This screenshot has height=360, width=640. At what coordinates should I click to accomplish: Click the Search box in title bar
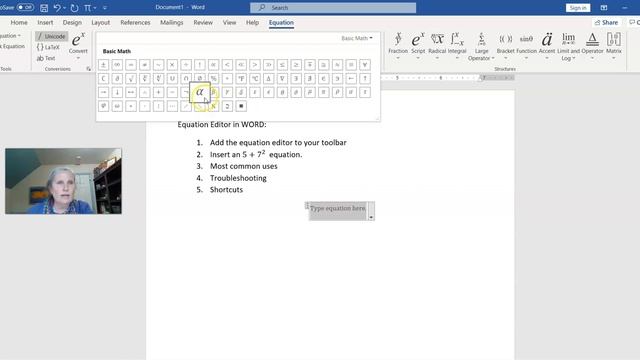(333, 8)
